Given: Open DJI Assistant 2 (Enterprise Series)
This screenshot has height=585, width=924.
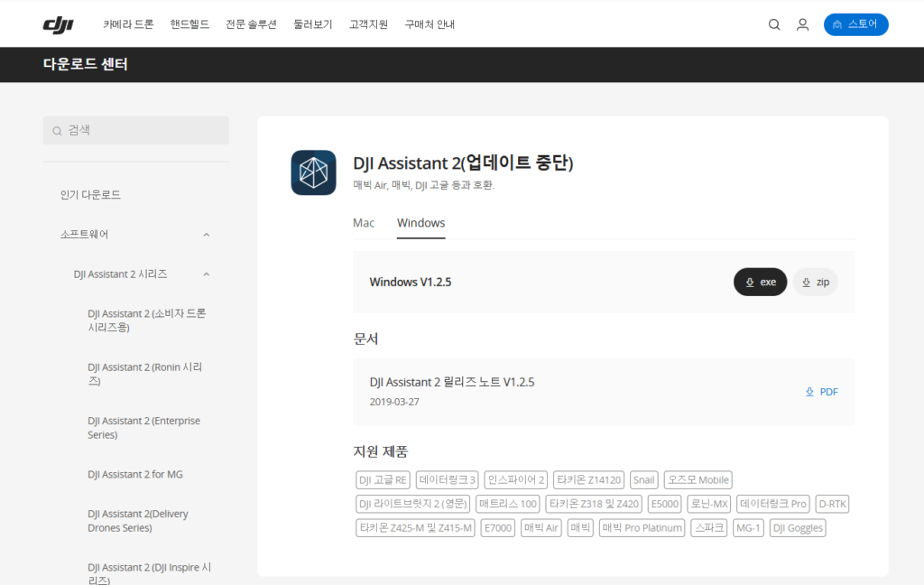Looking at the screenshot, I should 143,428.
